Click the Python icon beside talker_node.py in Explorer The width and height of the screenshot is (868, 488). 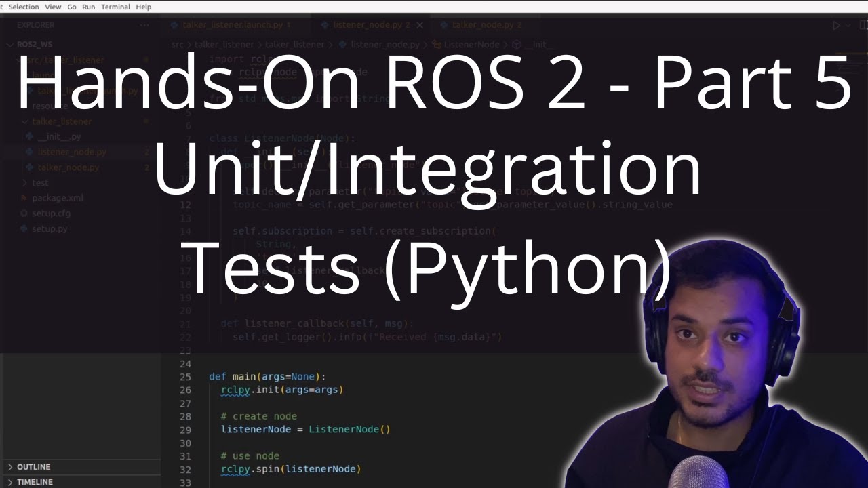[x=29, y=167]
